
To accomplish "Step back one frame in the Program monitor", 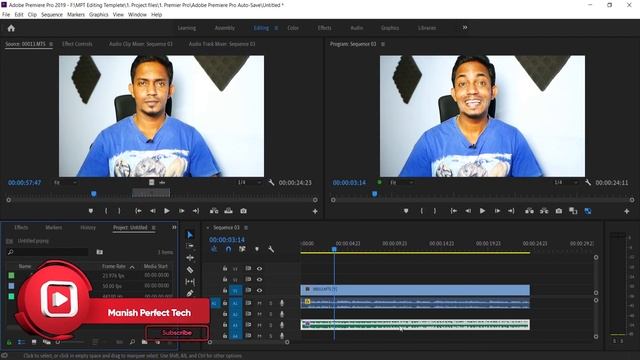I will coord(468,211).
